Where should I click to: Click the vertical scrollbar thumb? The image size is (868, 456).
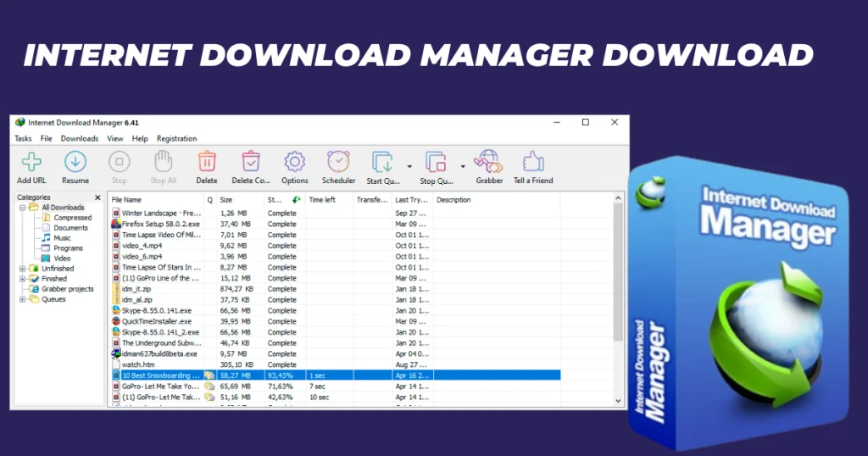pos(618,272)
